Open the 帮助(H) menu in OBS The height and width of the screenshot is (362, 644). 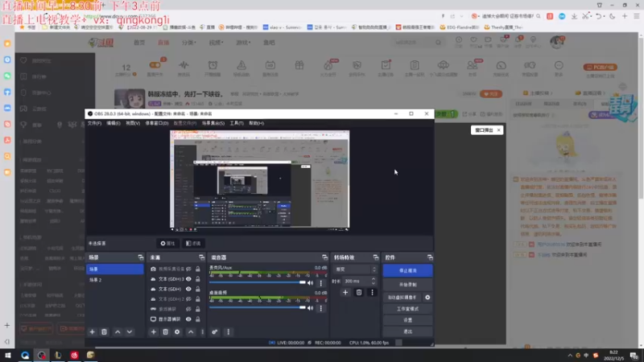[256, 123]
